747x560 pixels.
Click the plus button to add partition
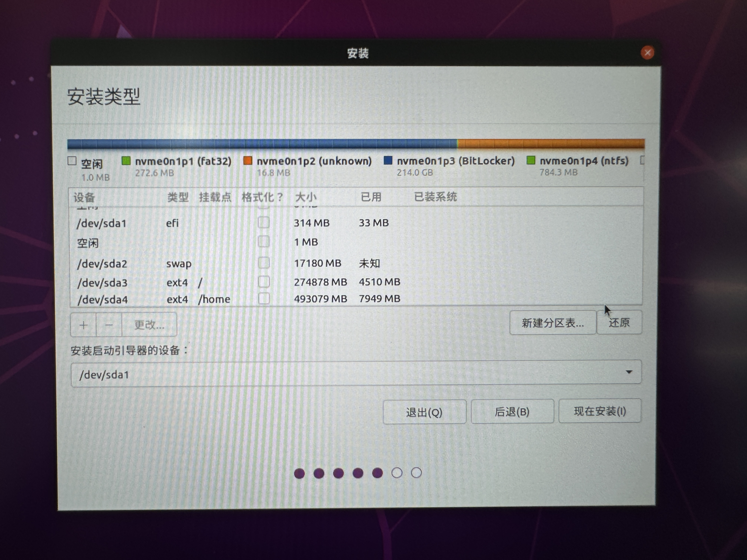[83, 325]
